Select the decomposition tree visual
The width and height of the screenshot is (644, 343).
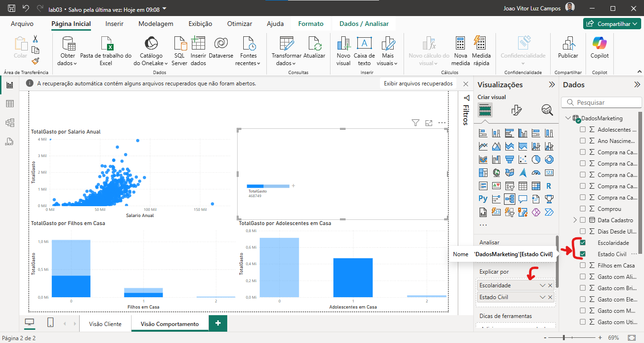tap(509, 199)
